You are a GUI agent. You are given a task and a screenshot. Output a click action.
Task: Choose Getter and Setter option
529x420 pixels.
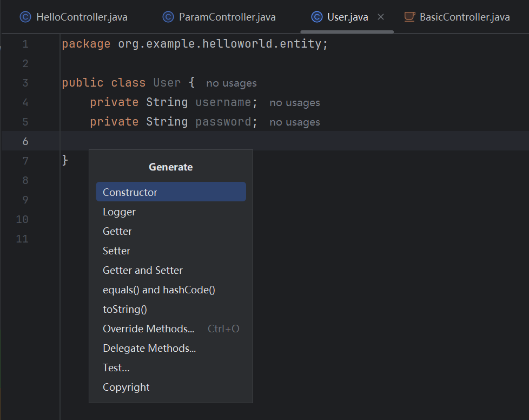click(143, 270)
